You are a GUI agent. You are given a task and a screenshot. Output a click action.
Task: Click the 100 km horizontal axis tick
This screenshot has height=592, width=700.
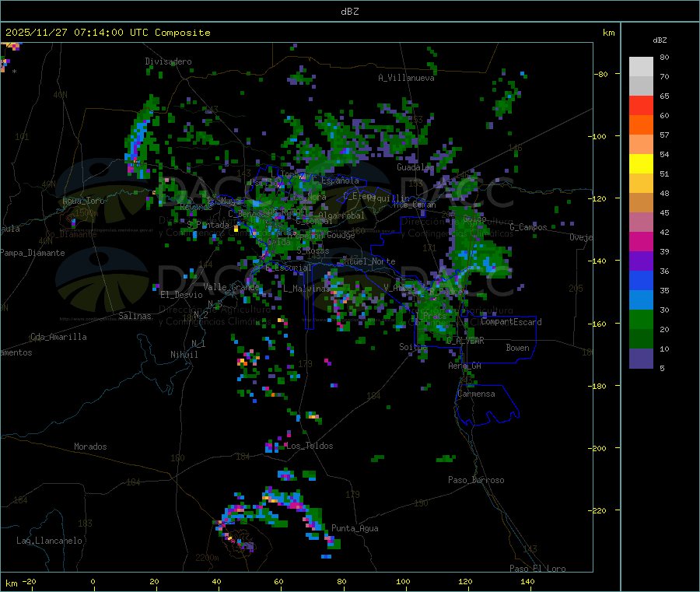(403, 581)
